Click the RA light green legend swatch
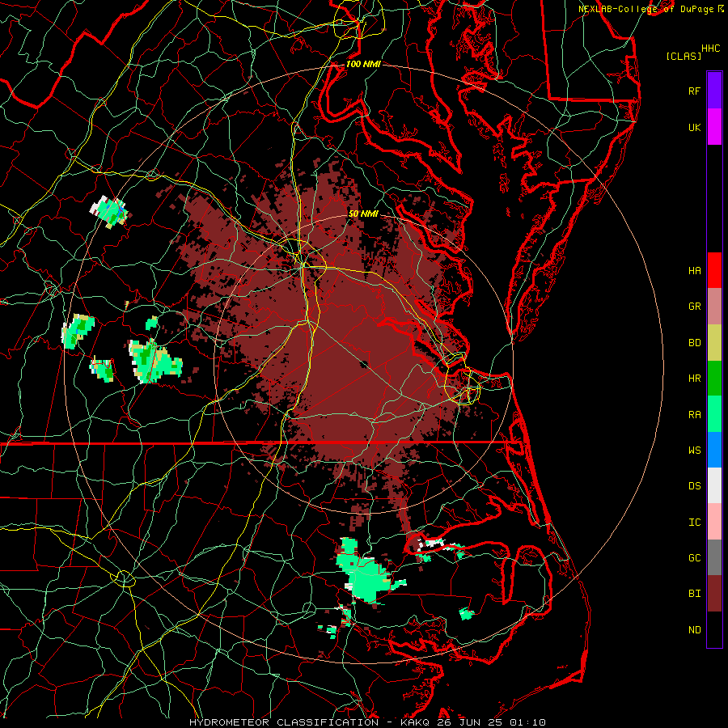This screenshot has width=728, height=728. point(714,414)
